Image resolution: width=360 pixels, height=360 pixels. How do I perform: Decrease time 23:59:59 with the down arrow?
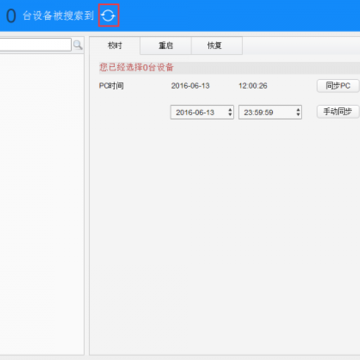click(298, 115)
